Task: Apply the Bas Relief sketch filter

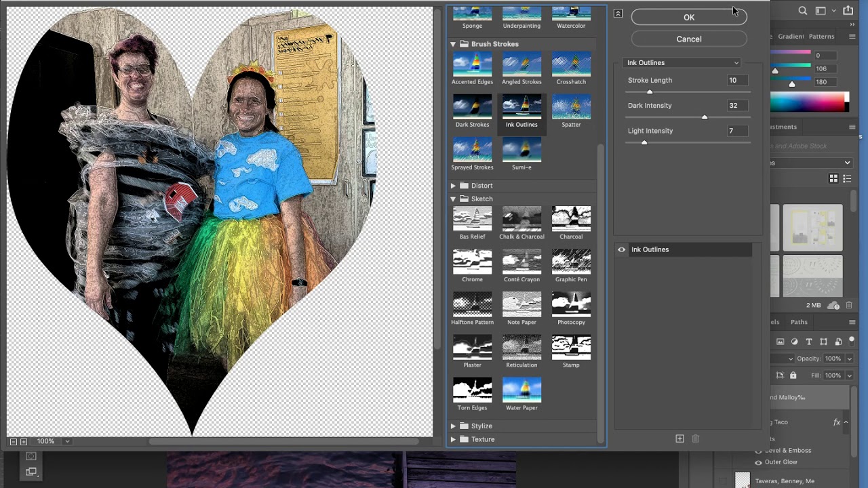Action: click(x=473, y=219)
